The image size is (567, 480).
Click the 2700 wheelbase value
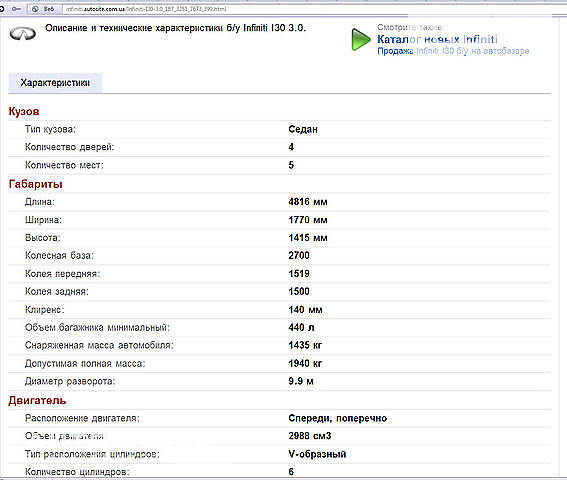tap(299, 255)
